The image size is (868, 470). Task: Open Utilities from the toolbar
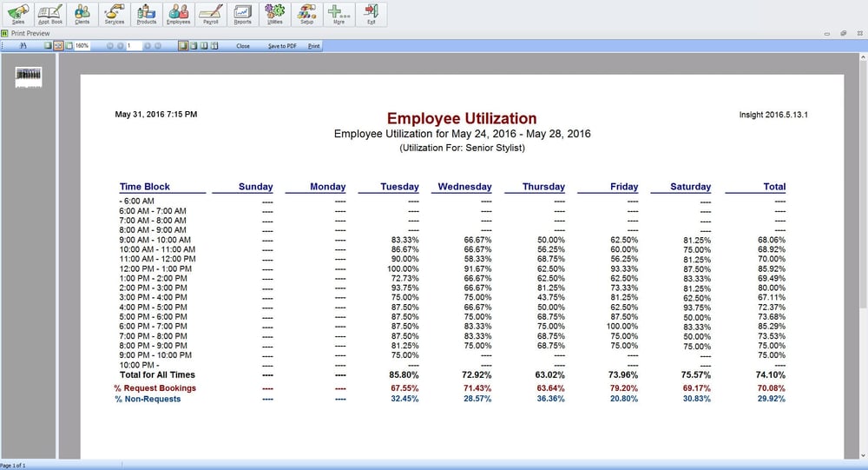pos(274,14)
